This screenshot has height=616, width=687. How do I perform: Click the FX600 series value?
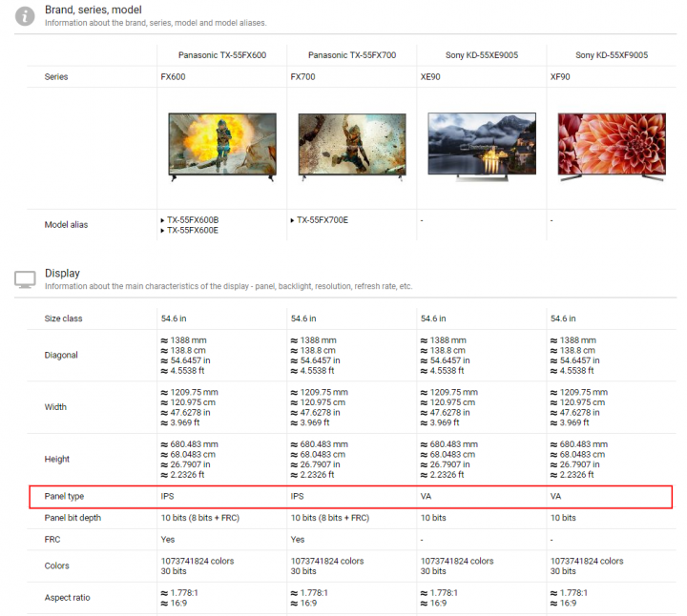pos(173,77)
